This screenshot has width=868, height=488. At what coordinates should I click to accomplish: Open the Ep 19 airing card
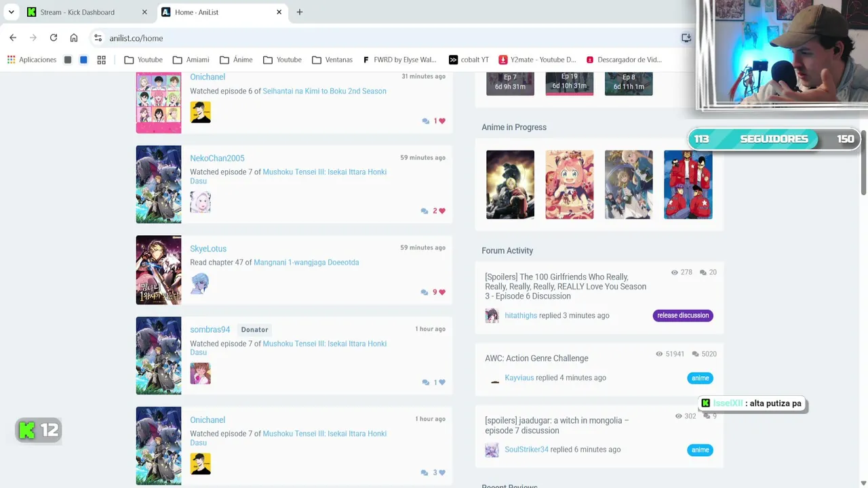point(570,83)
